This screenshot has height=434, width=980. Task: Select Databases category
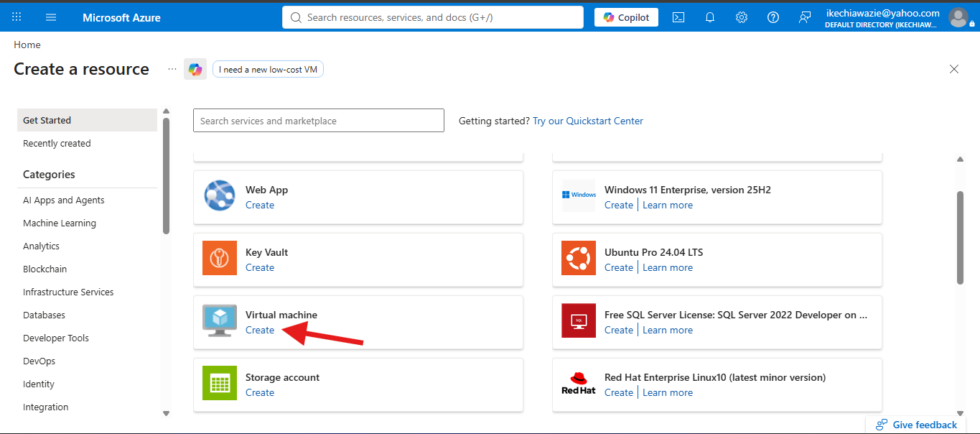[44, 315]
